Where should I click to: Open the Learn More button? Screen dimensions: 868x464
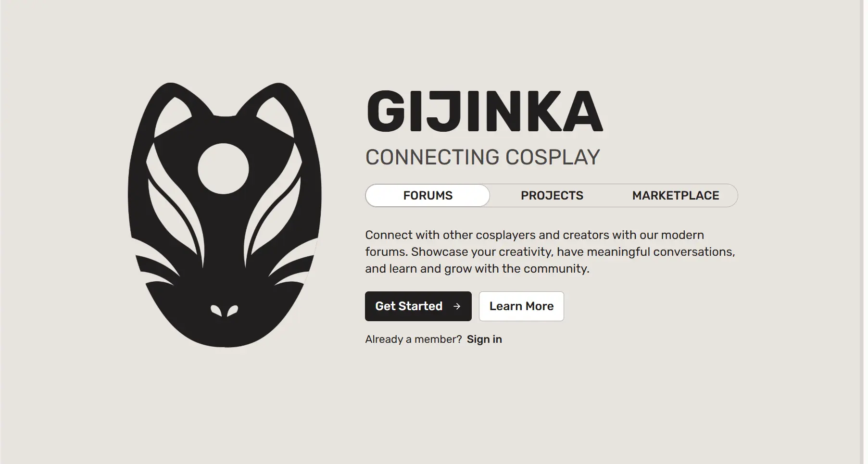tap(521, 306)
